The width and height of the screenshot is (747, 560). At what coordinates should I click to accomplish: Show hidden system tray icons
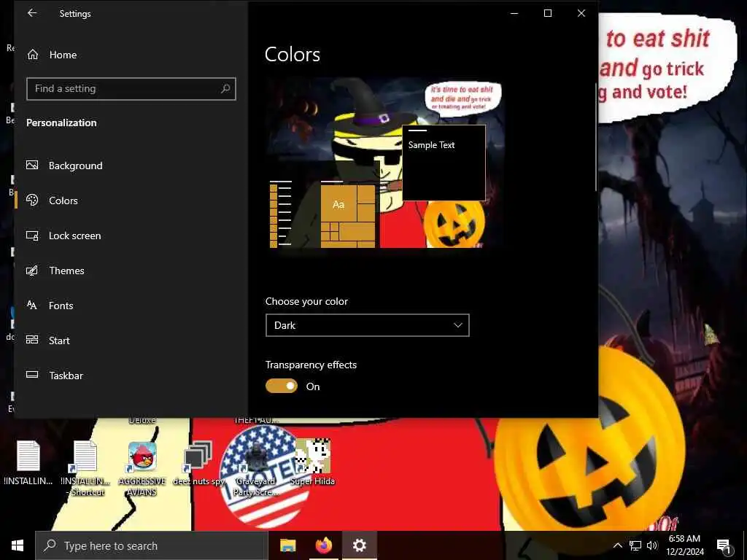[x=617, y=545]
